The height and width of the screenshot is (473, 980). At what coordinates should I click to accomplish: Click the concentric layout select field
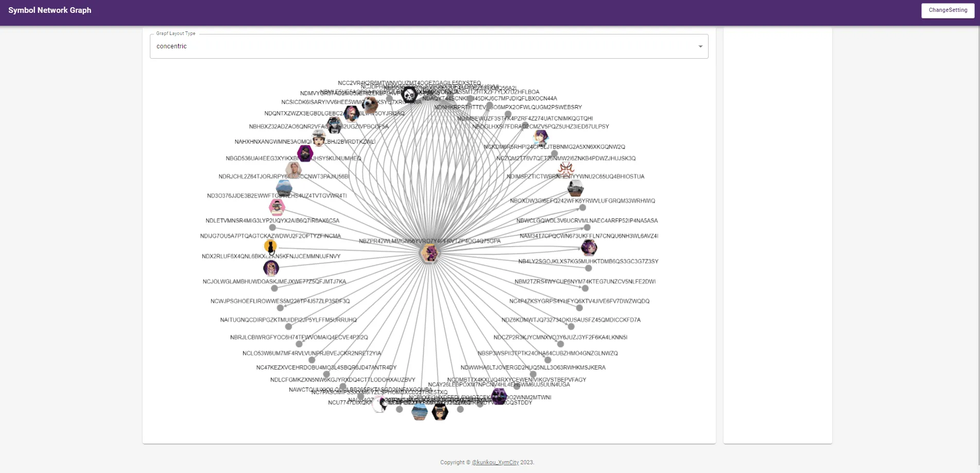pos(422,46)
